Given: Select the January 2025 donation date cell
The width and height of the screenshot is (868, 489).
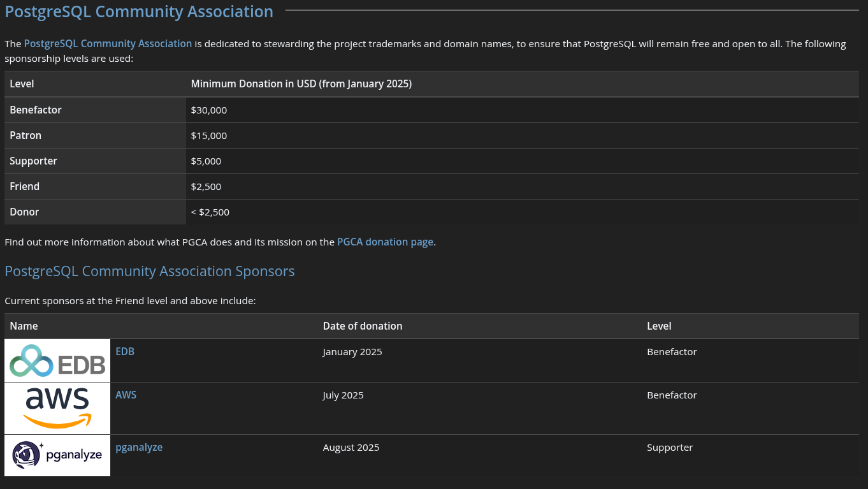Looking at the screenshot, I should coord(480,361).
